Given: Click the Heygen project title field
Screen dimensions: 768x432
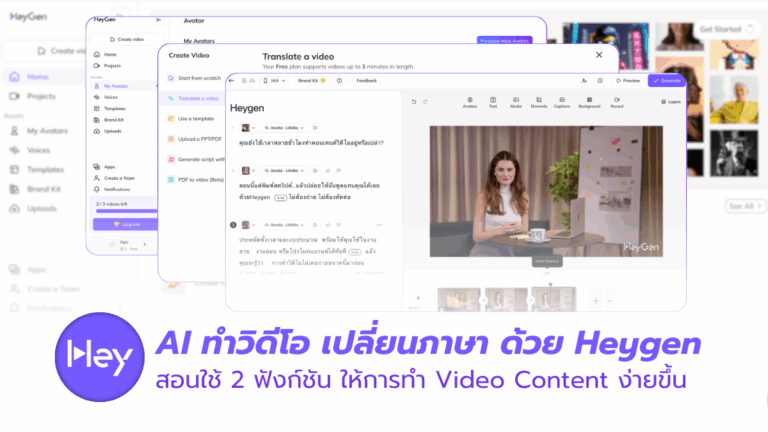Looking at the screenshot, I should [247, 108].
